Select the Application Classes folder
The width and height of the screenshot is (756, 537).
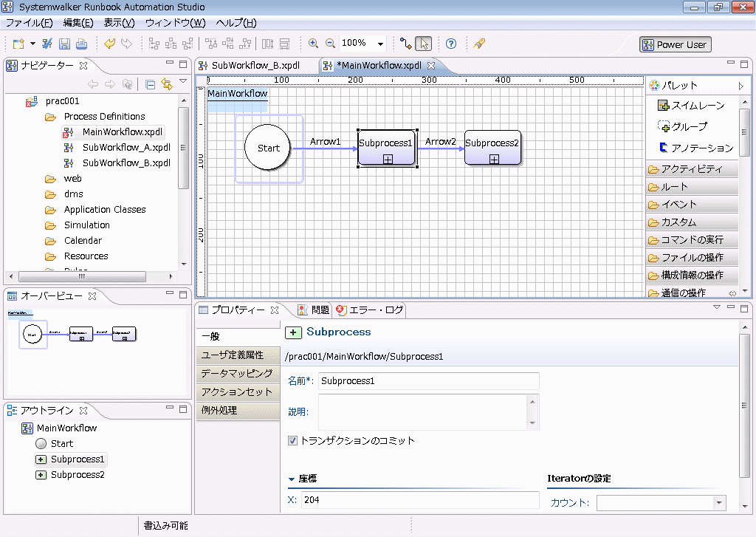[x=105, y=209]
